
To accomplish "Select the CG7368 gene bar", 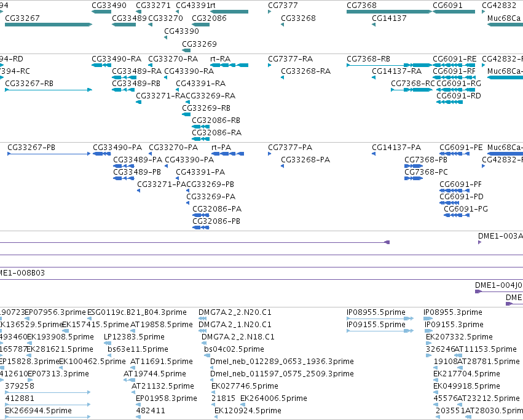I will pos(389,12).
